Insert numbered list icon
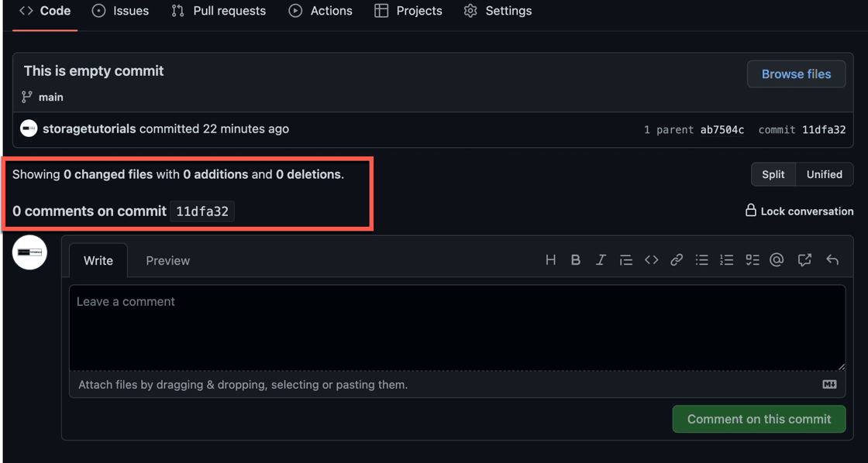Image resolution: width=868 pixels, height=463 pixels. (x=727, y=260)
